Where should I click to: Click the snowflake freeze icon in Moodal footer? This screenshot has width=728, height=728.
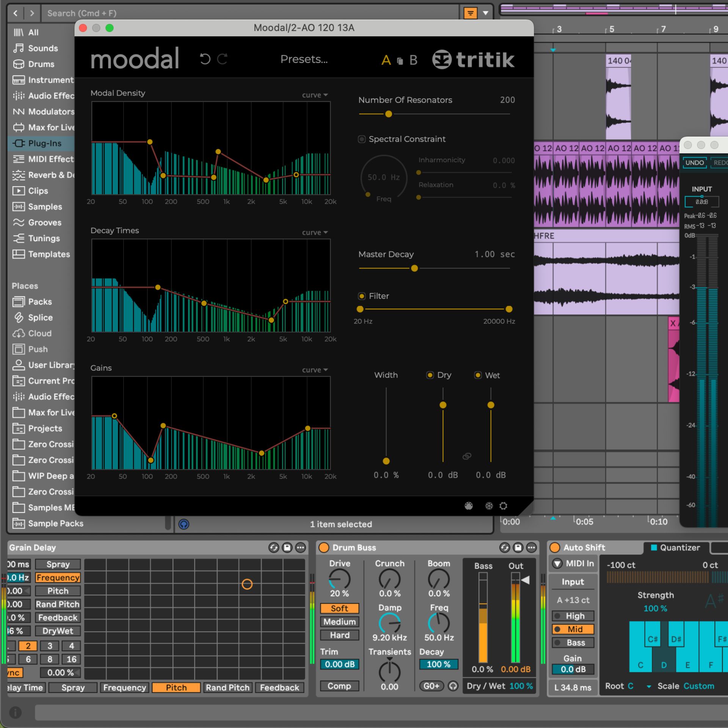(x=489, y=506)
